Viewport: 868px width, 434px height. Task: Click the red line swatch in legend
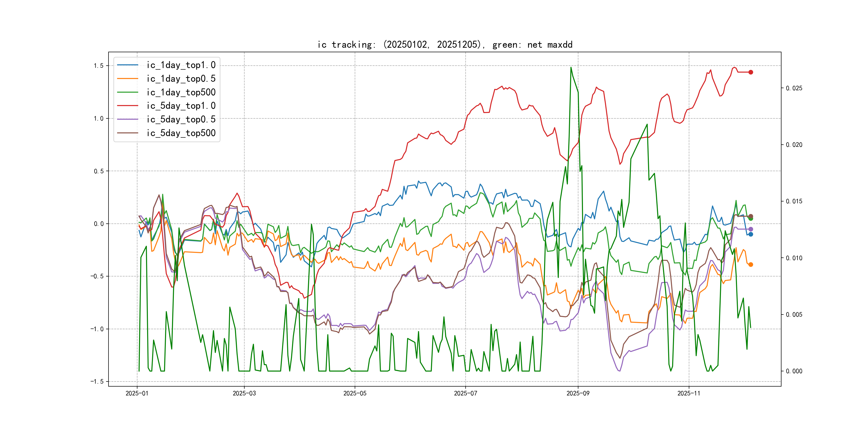coord(128,106)
